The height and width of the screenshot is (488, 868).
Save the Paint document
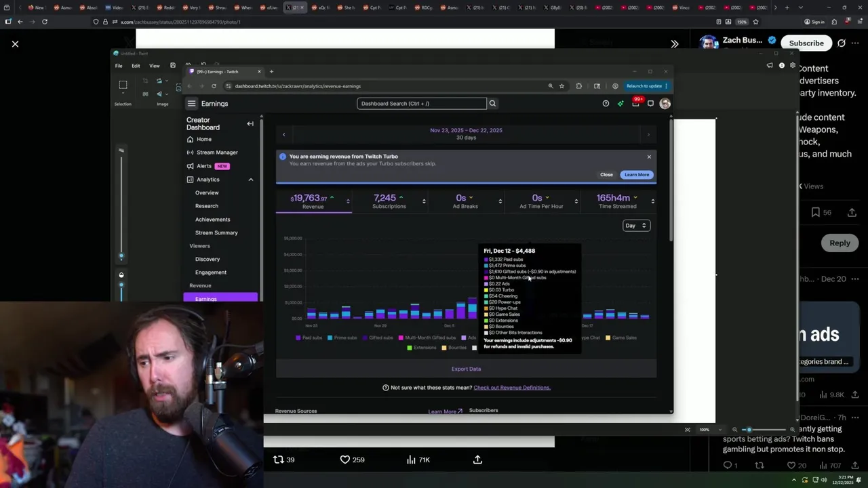pos(173,66)
